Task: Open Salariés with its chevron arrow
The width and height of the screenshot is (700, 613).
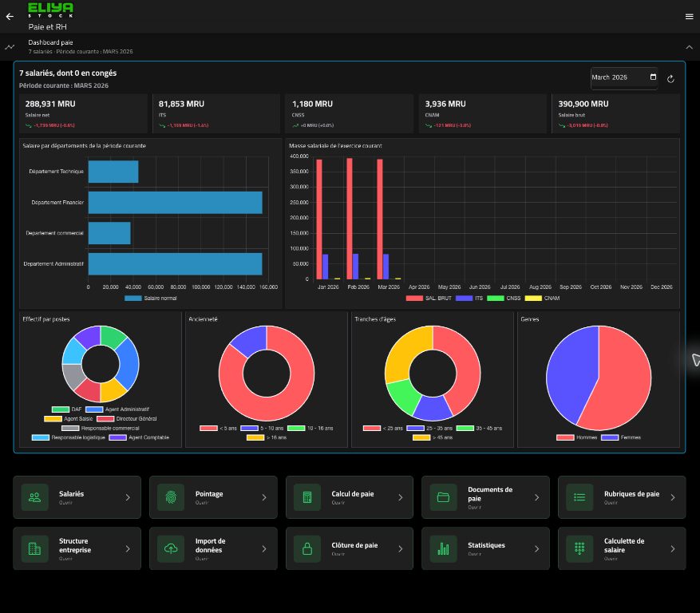Action: (x=128, y=497)
